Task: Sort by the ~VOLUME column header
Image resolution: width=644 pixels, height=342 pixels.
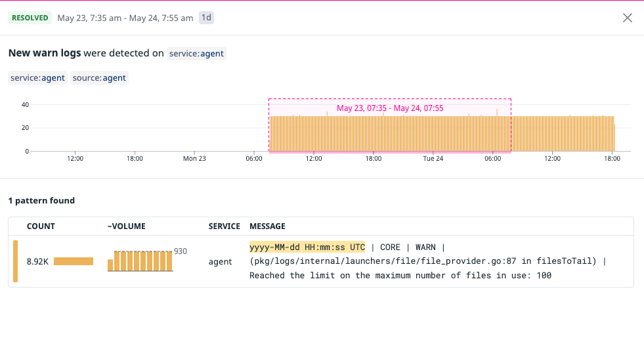Action: (x=127, y=226)
